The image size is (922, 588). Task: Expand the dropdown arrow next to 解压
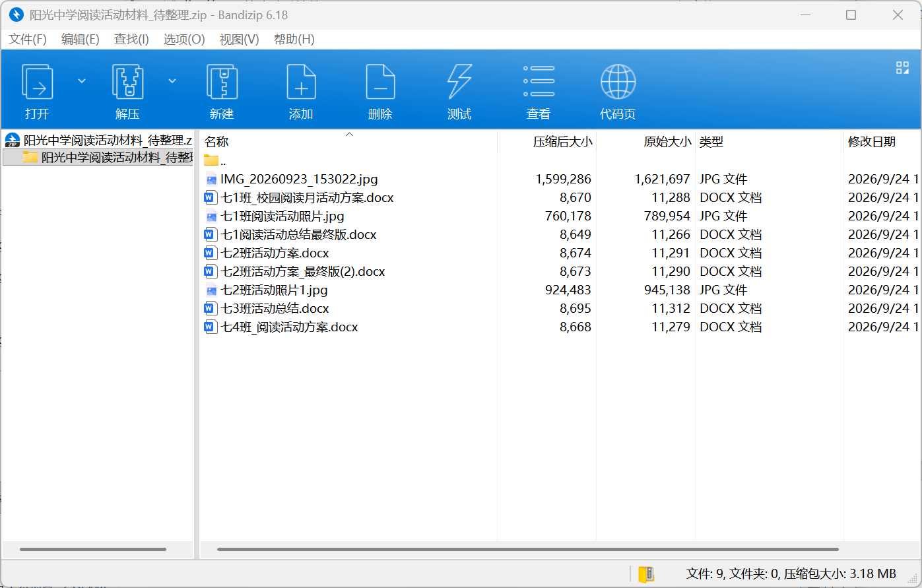coord(172,81)
